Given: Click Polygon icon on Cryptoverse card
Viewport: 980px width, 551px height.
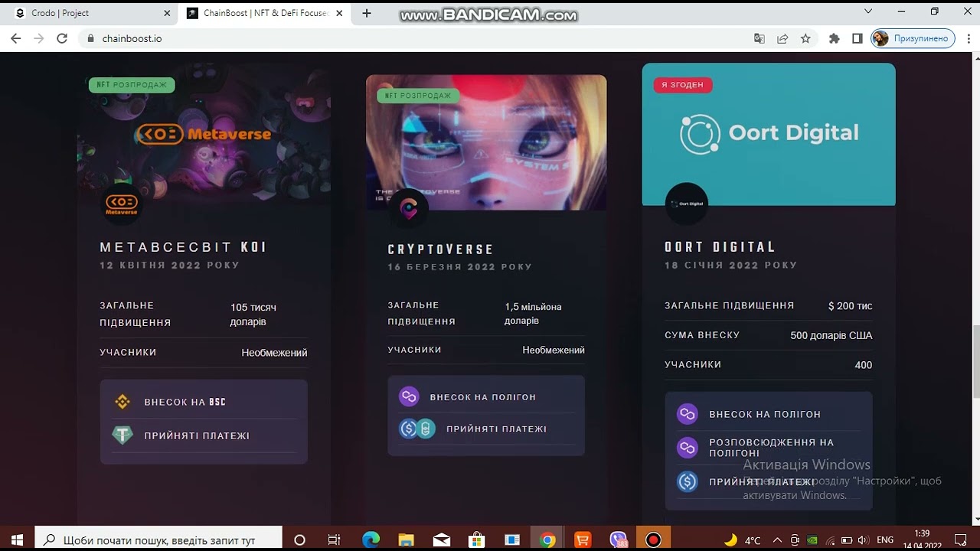Looking at the screenshot, I should pyautogui.click(x=409, y=396).
